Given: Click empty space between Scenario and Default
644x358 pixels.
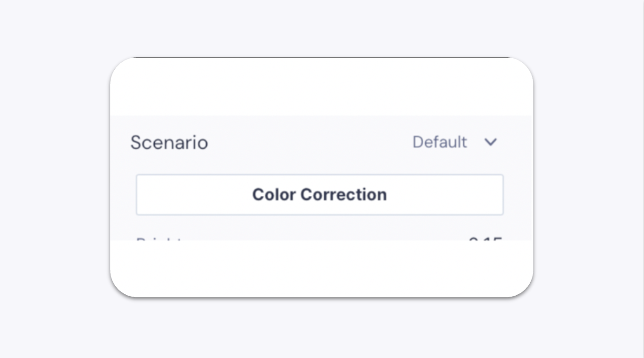Looking at the screenshot, I should point(310,142).
